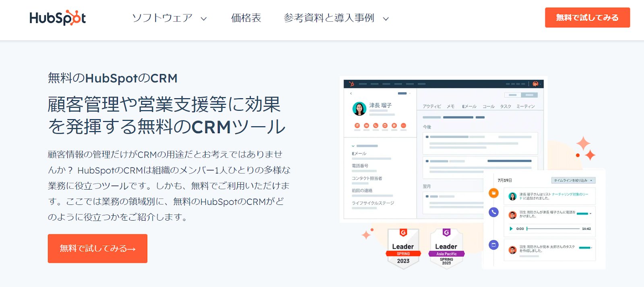This screenshot has height=287, width=644.
Task: Click the purple phone icon on the timeline
Action: pos(493,212)
